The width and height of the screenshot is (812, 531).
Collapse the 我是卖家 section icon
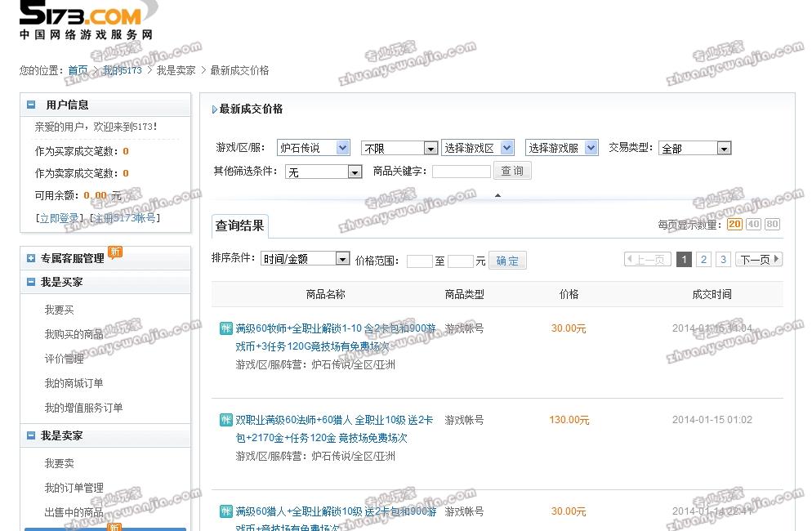31,435
